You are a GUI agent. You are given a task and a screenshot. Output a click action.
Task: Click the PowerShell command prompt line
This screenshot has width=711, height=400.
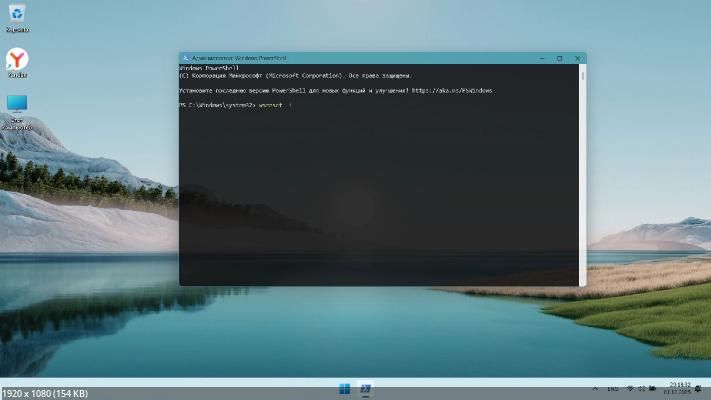235,105
